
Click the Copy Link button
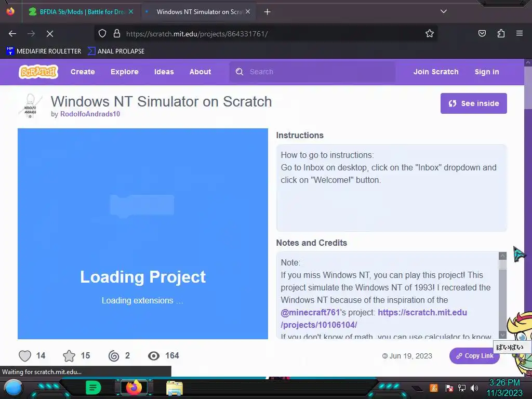[474, 356]
